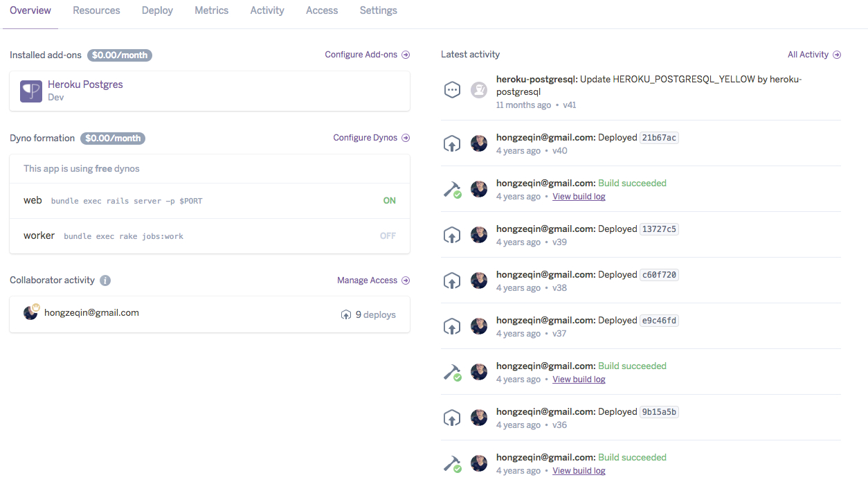Image resolution: width=868 pixels, height=482 pixels.
Task: Click the arrow icon beside All Activity
Action: tap(837, 55)
